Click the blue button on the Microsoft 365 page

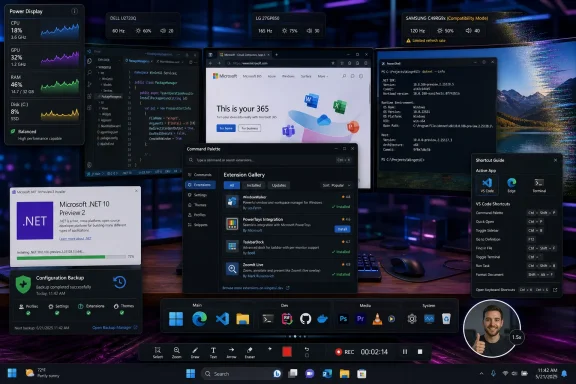pos(226,128)
